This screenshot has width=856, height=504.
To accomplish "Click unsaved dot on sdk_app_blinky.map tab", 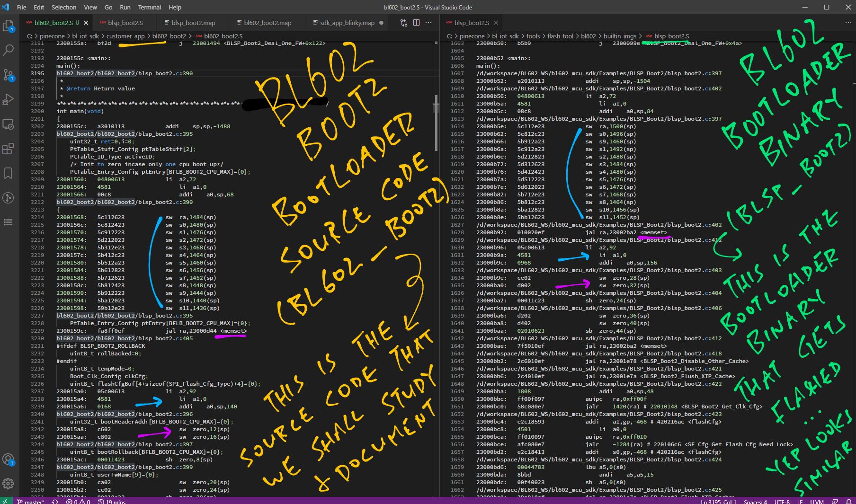I will pyautogui.click(x=381, y=23).
